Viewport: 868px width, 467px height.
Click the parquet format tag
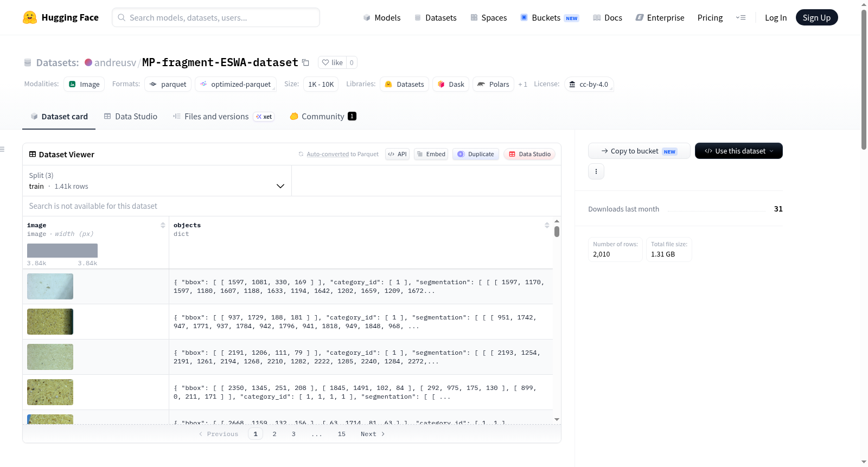(x=168, y=84)
